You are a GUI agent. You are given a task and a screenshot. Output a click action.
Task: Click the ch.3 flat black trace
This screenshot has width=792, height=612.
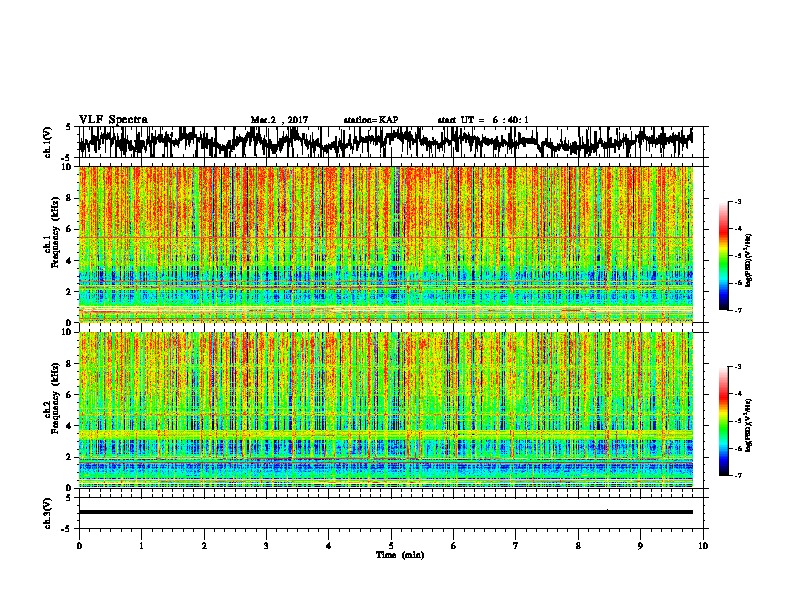coord(386,512)
